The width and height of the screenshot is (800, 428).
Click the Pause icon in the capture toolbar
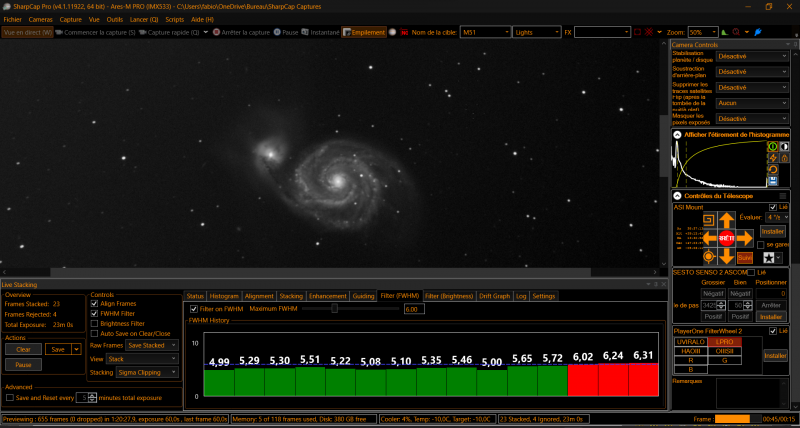click(x=277, y=32)
